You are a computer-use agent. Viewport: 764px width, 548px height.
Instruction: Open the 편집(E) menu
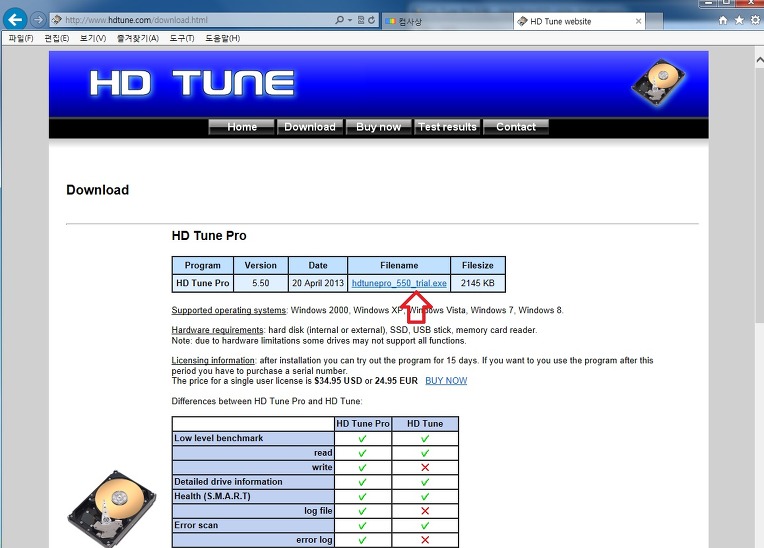coord(57,38)
